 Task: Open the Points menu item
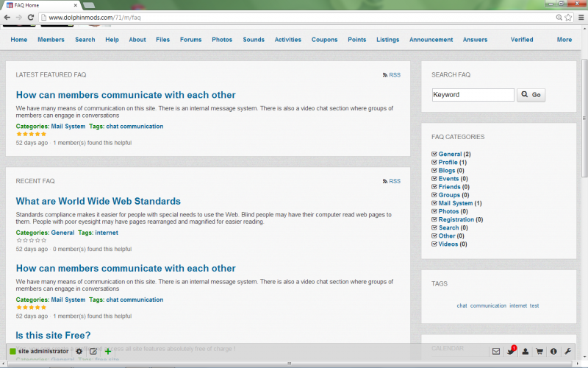[x=357, y=40]
